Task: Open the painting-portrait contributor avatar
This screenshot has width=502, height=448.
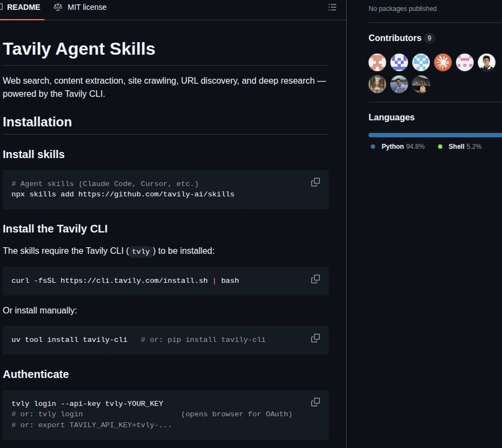Action: (x=377, y=84)
